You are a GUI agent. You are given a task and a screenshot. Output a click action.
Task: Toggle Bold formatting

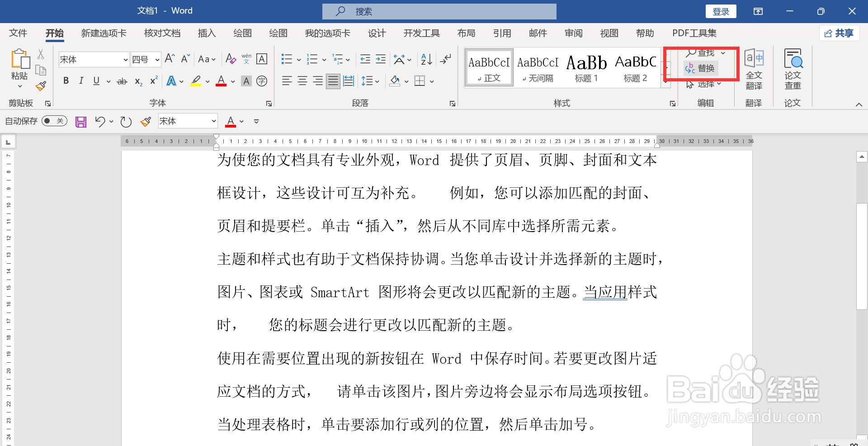click(66, 81)
